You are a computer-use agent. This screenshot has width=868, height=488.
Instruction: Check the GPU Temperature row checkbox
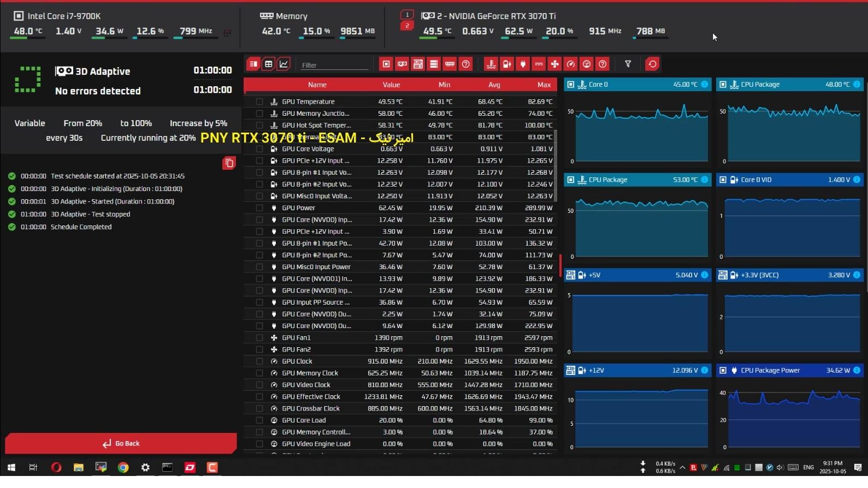click(259, 102)
